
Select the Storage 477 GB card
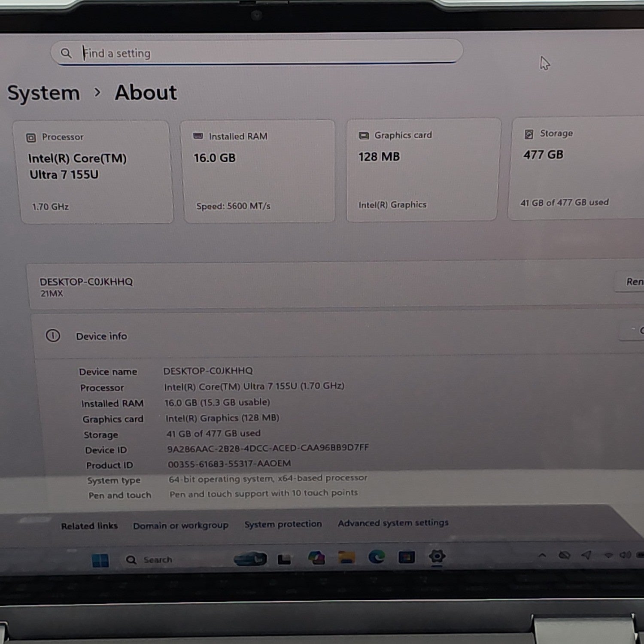[x=577, y=168]
